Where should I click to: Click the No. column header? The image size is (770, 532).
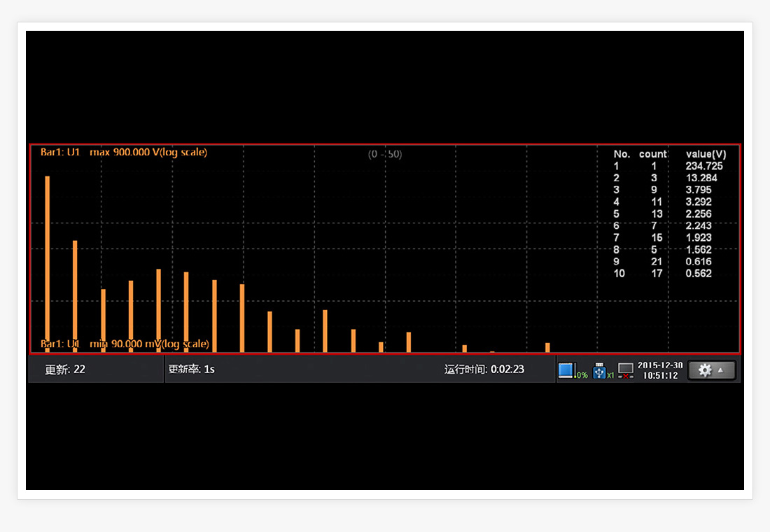[x=622, y=154]
